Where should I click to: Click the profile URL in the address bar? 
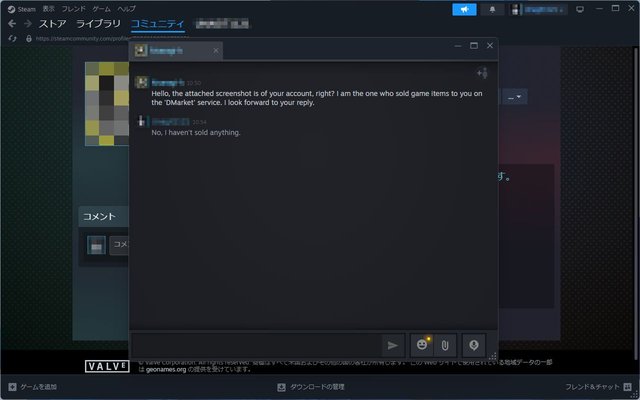(82, 38)
